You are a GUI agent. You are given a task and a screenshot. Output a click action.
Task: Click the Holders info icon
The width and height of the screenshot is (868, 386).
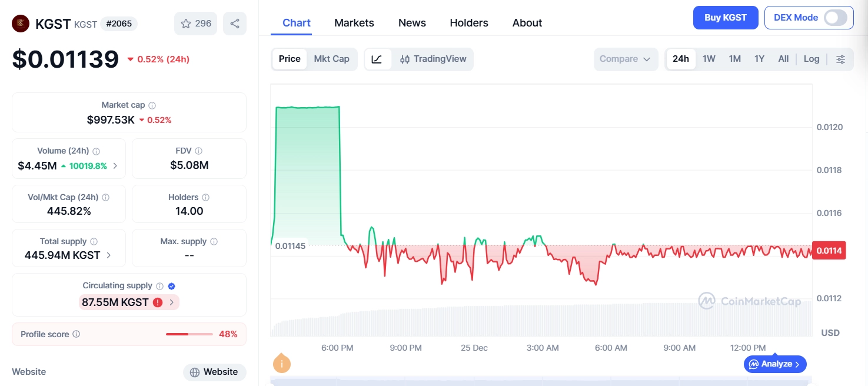[x=205, y=197]
